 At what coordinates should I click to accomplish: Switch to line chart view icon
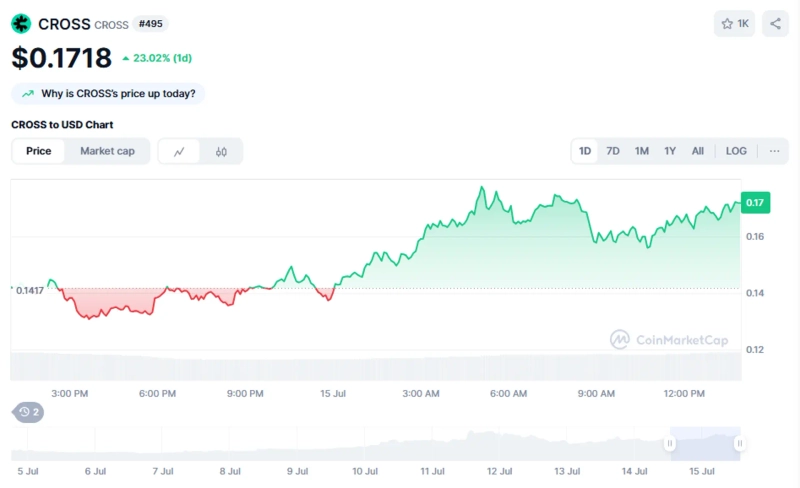[x=179, y=152]
